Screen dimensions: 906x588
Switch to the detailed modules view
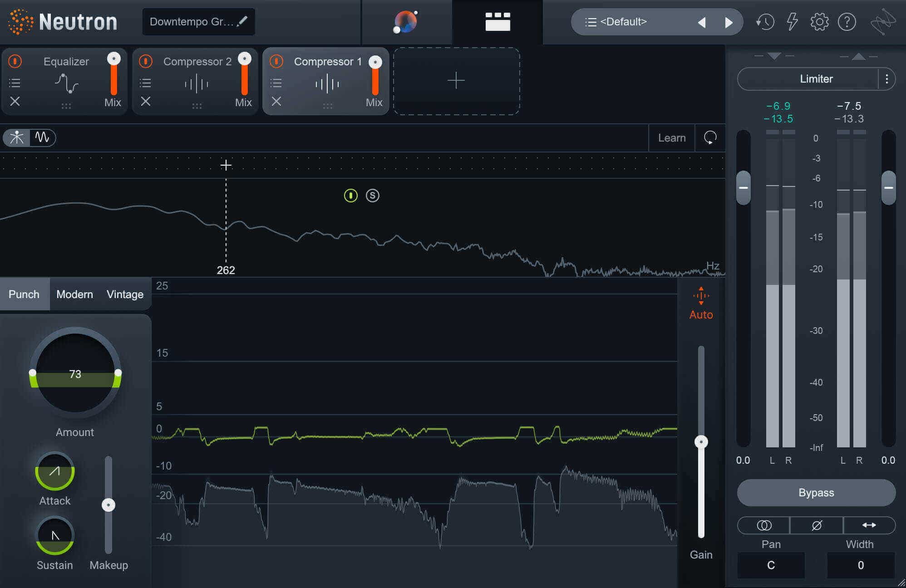497,22
